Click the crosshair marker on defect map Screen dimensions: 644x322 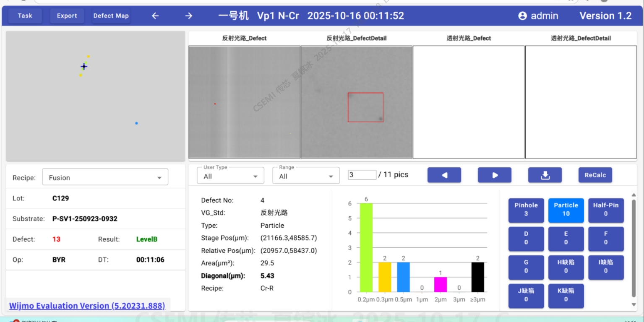(84, 67)
